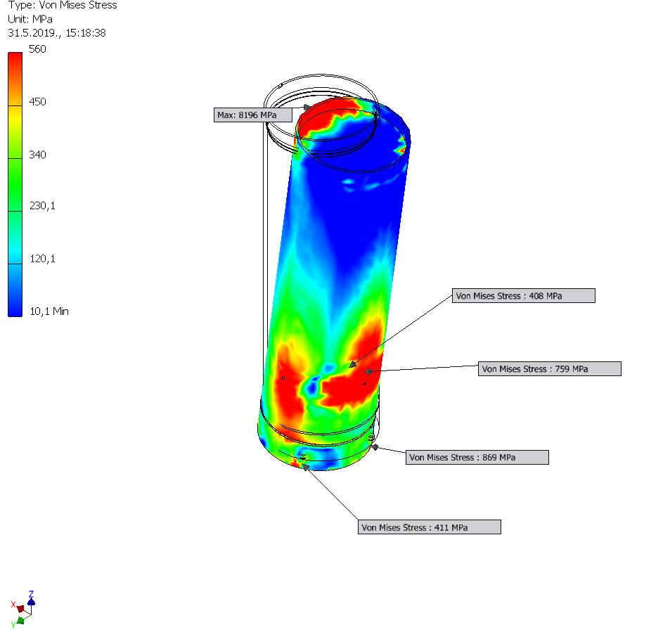This screenshot has height=644, width=670.
Task: Click the dark blue band of the legend
Action: coord(15,295)
